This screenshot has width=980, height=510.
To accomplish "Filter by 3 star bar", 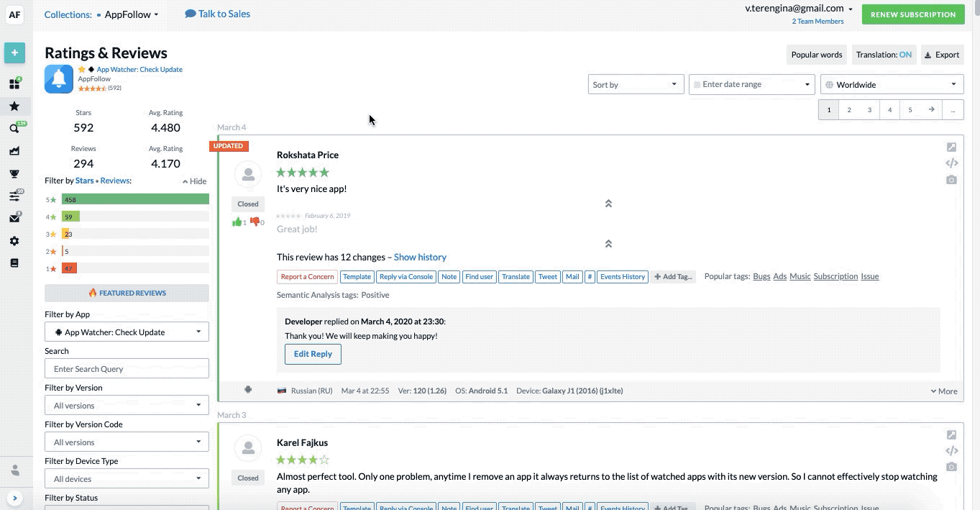I will 135,234.
